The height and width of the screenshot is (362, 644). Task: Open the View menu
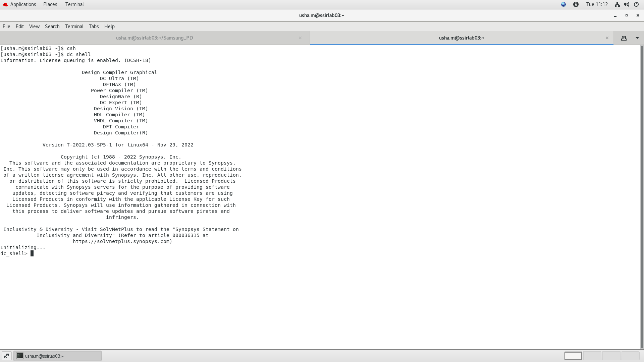pyautogui.click(x=34, y=26)
